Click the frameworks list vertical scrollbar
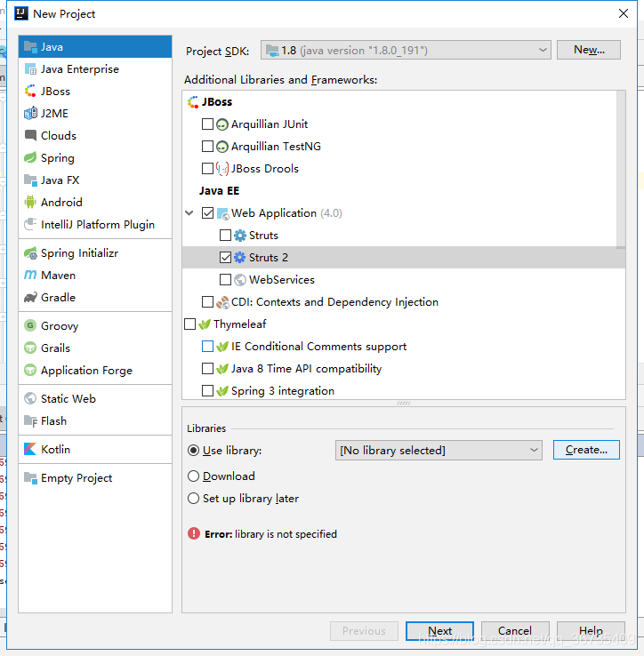644x656 pixels. 621,170
